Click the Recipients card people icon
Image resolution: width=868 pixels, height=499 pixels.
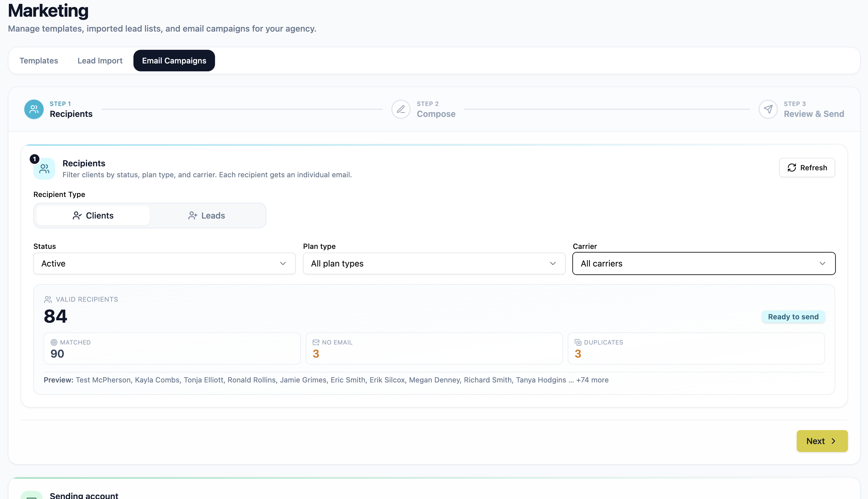click(44, 169)
